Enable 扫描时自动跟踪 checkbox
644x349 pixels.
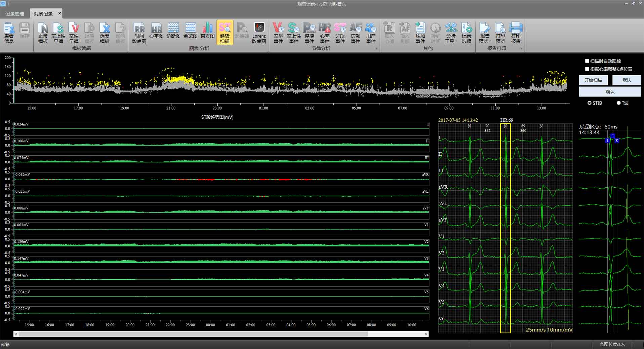(587, 61)
